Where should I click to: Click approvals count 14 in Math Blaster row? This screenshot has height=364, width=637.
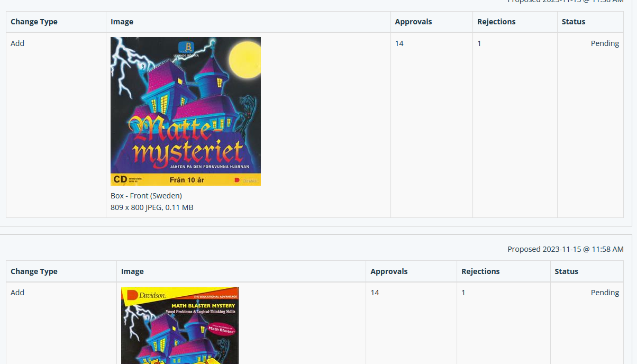(375, 293)
